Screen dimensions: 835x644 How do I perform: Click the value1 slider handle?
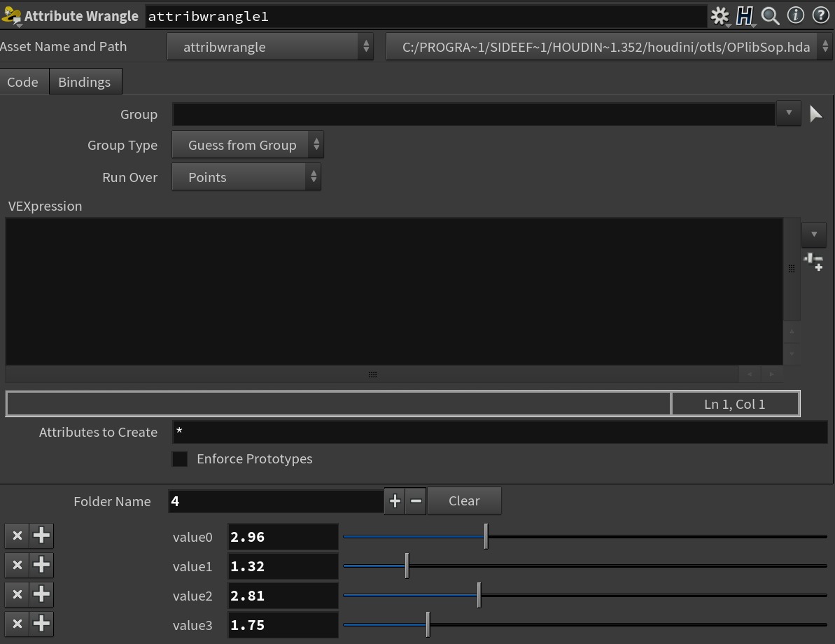tap(407, 566)
